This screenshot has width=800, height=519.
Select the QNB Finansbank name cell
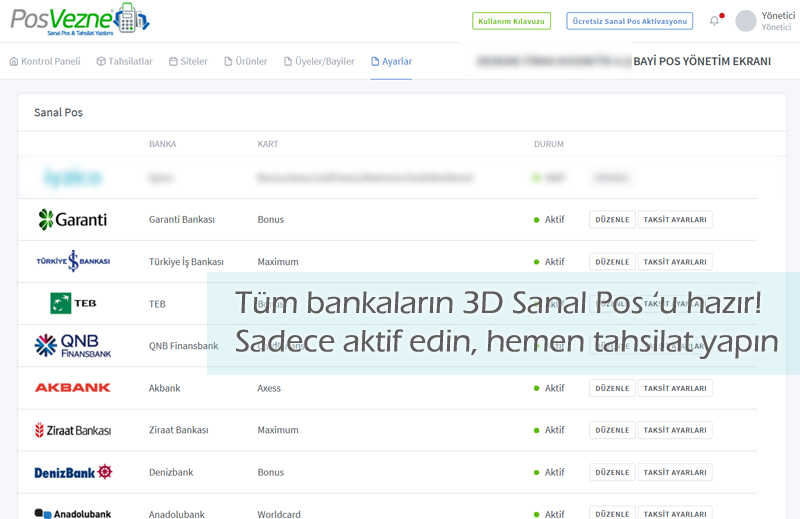point(183,346)
